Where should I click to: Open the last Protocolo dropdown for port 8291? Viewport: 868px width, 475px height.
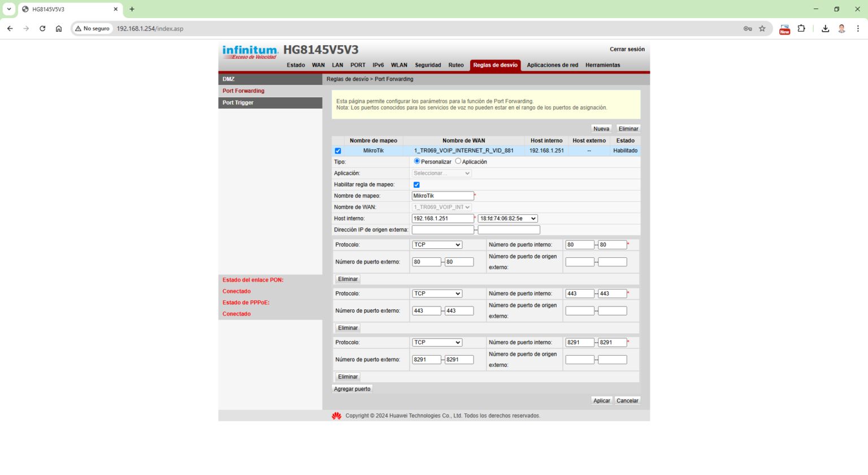click(437, 342)
